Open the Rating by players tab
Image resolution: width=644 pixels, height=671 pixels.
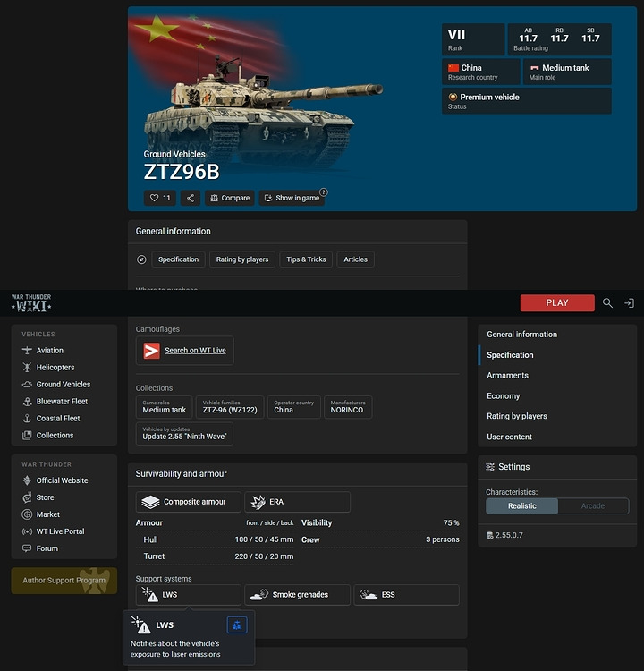click(x=242, y=259)
